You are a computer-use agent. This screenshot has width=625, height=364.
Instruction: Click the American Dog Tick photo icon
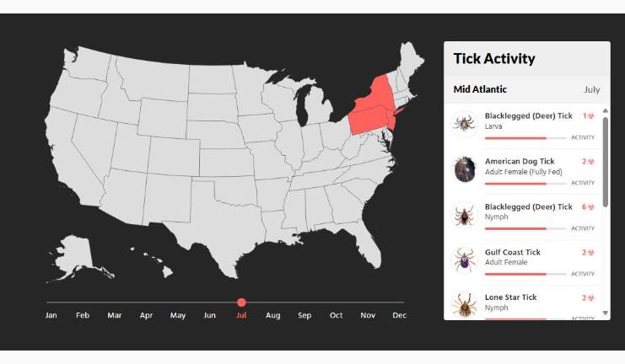(463, 169)
